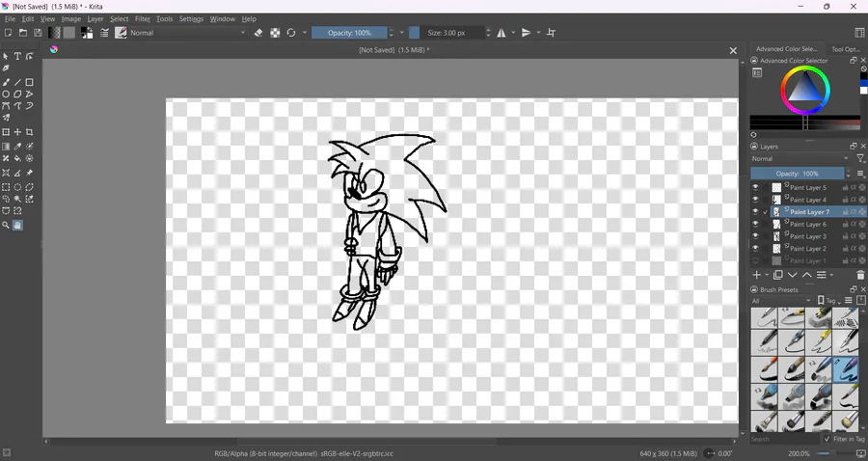Select the Ellipse shape tool

coord(6,95)
